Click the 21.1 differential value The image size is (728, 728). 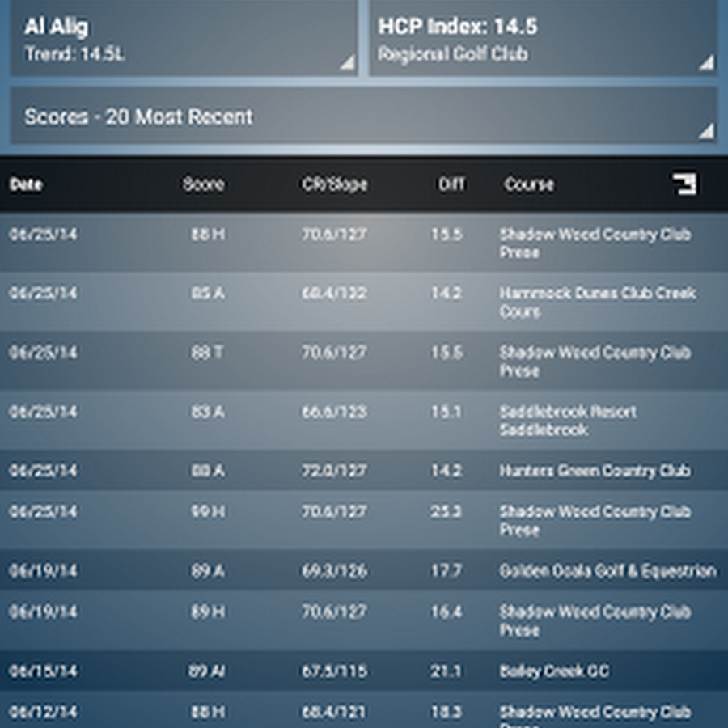[x=447, y=671]
